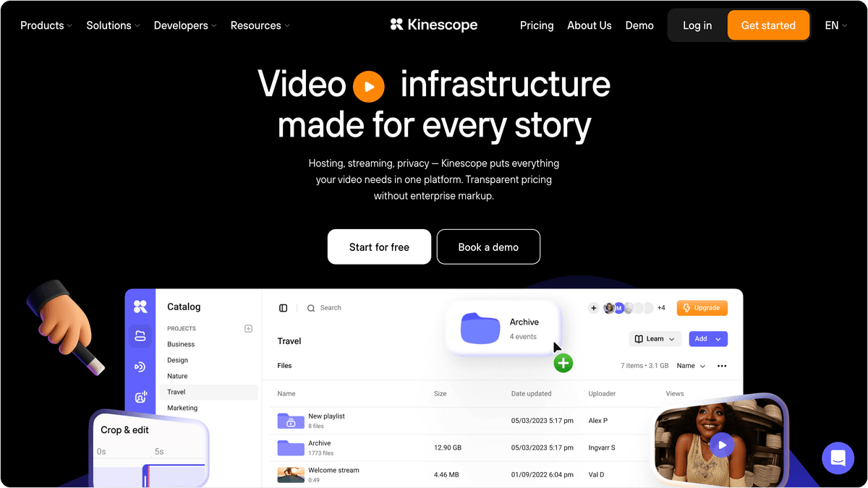868x488 pixels.
Task: Open the Learn dropdown
Action: pos(655,338)
